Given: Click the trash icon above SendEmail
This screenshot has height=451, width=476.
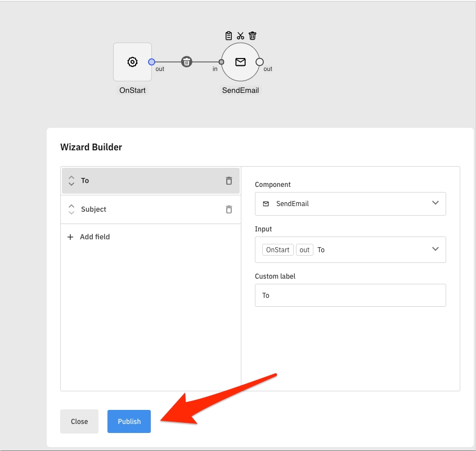Looking at the screenshot, I should (x=253, y=36).
